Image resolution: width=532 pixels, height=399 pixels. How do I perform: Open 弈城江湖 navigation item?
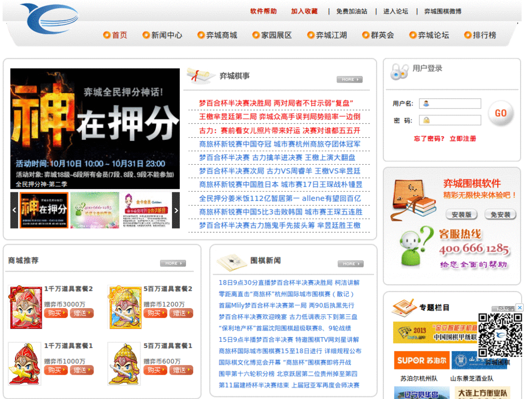327,35
